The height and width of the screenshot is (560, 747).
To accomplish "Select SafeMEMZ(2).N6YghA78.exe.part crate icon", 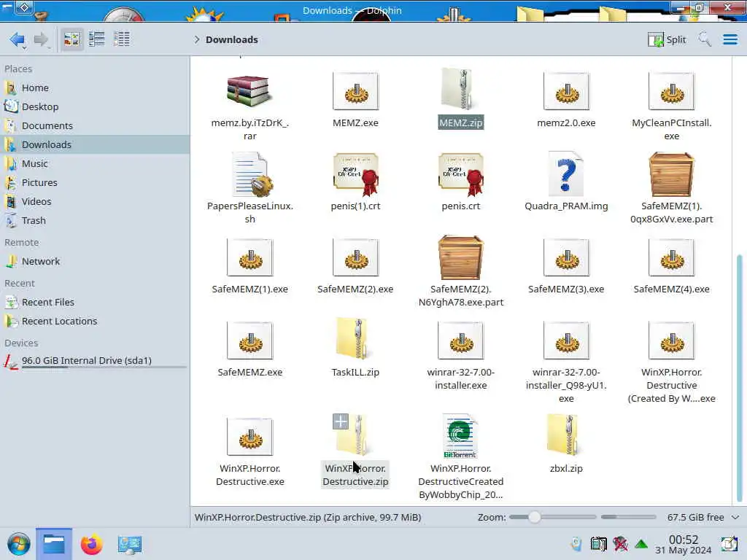I will click(461, 257).
